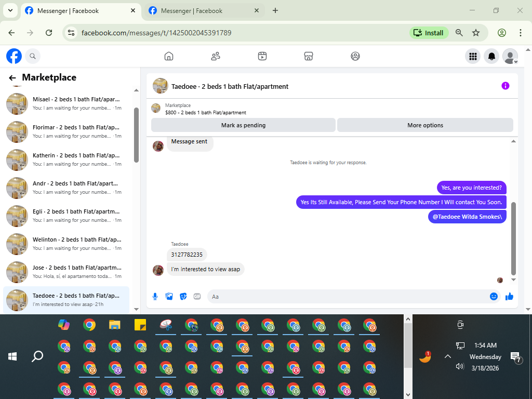The width and height of the screenshot is (532, 399).
Task: Select Taedoee's conversation in list
Action: coord(66,300)
